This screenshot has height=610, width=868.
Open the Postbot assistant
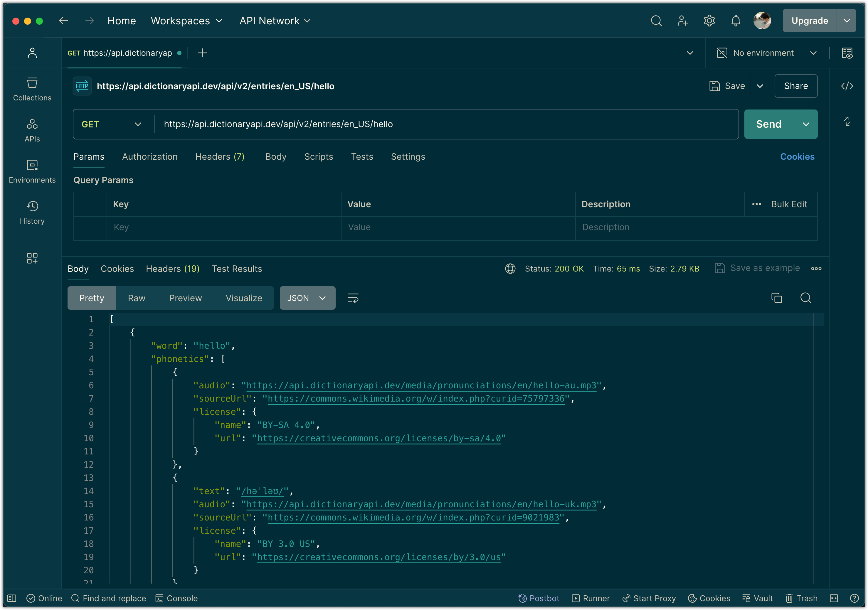539,598
